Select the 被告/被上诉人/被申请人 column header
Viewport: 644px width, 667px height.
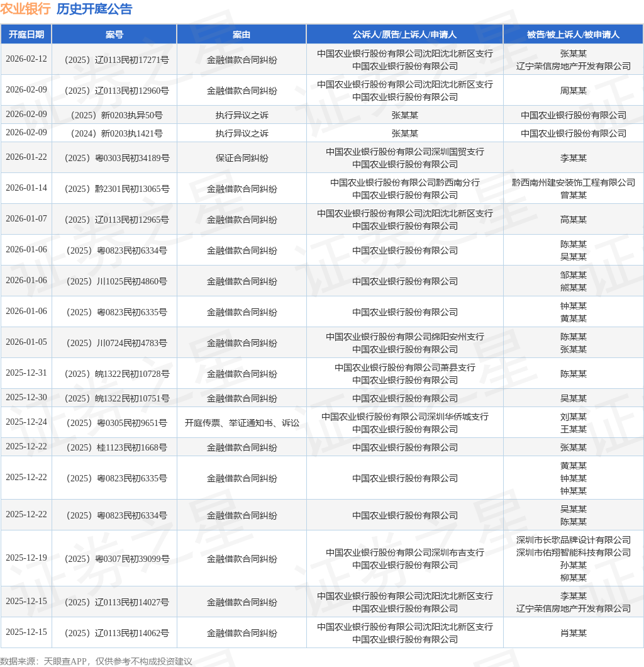pos(573,35)
